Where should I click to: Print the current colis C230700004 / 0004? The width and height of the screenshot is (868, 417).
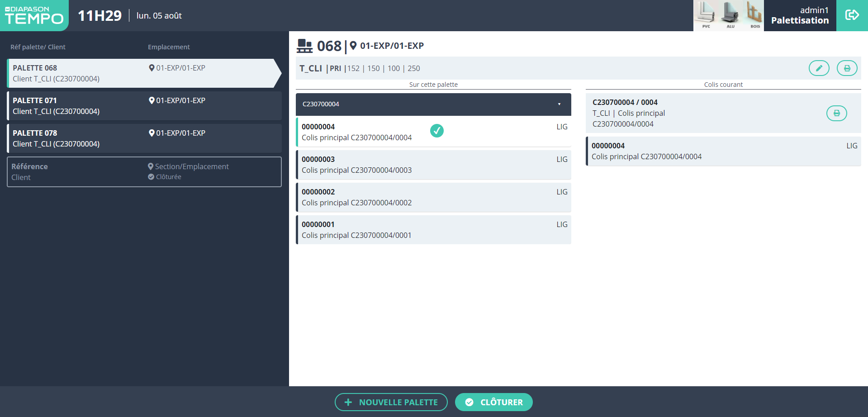coord(836,113)
